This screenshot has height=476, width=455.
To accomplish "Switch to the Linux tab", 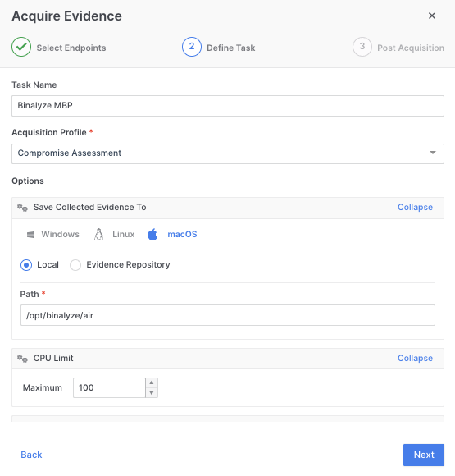I will tap(114, 235).
